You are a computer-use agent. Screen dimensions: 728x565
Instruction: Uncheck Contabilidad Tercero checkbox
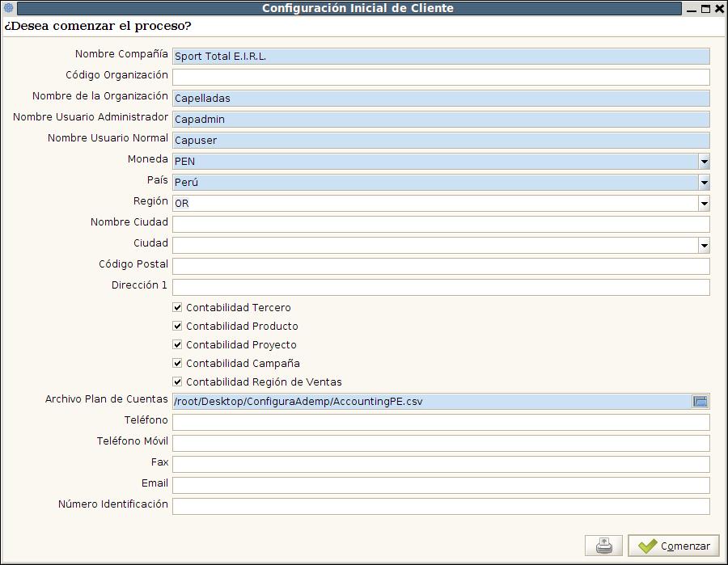pos(177,307)
